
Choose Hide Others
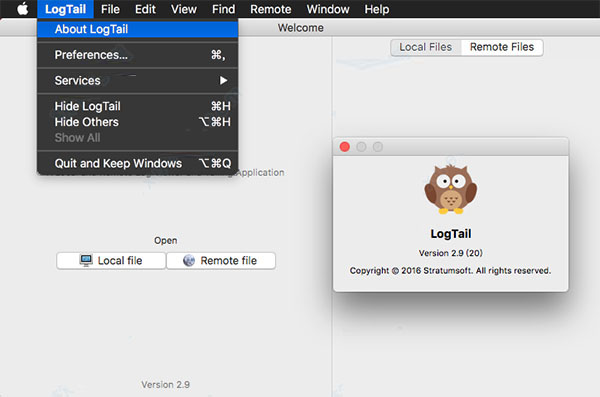[x=137, y=122]
